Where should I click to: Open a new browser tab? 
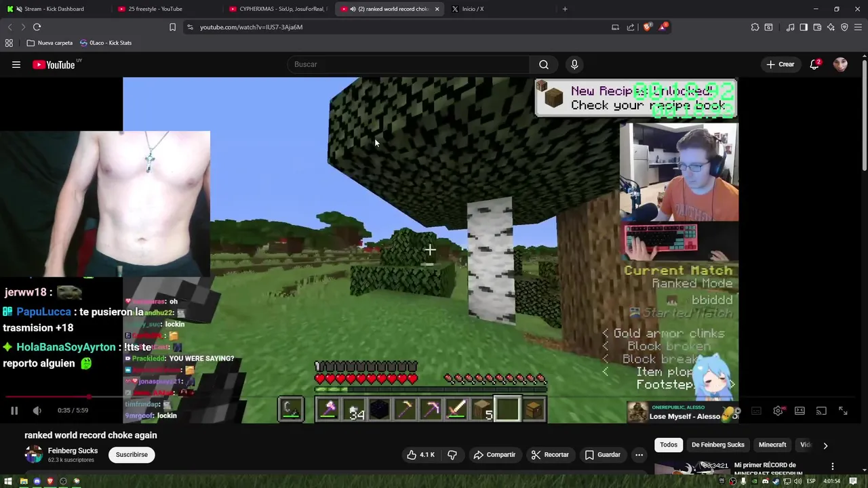click(565, 9)
